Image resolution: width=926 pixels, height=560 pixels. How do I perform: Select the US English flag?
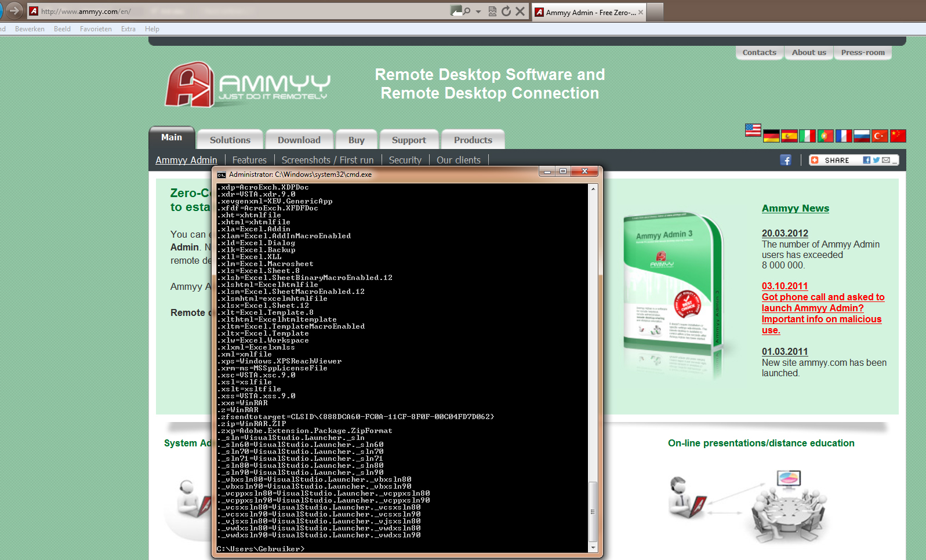coord(753,130)
